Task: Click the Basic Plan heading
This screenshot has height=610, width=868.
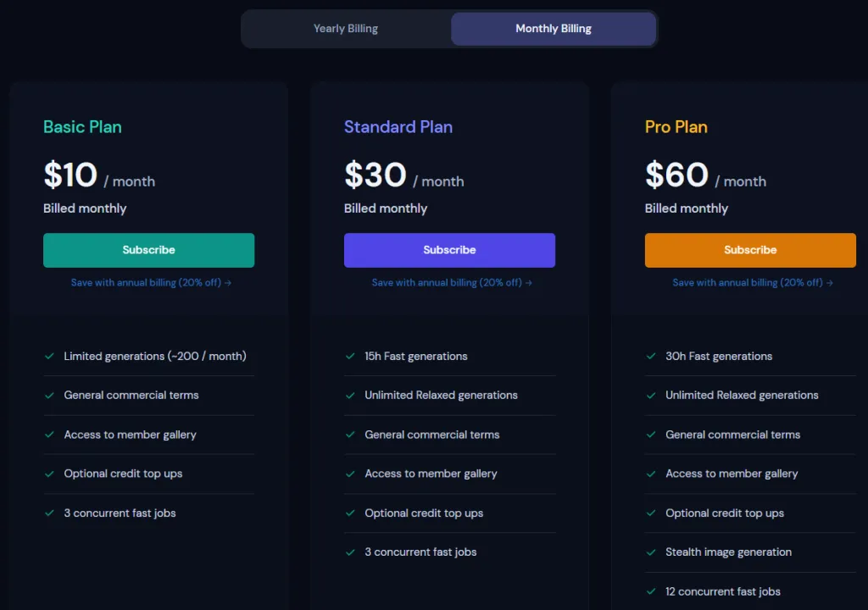Action: (82, 127)
